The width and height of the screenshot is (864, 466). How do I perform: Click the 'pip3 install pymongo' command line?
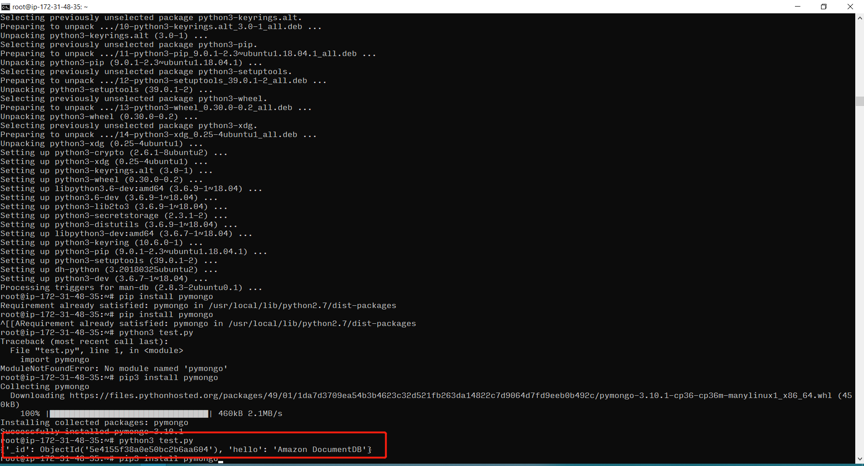[168, 377]
